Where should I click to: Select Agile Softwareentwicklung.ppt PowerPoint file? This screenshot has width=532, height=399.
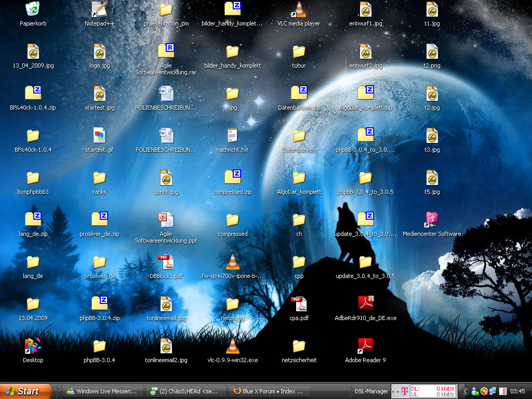point(166,219)
